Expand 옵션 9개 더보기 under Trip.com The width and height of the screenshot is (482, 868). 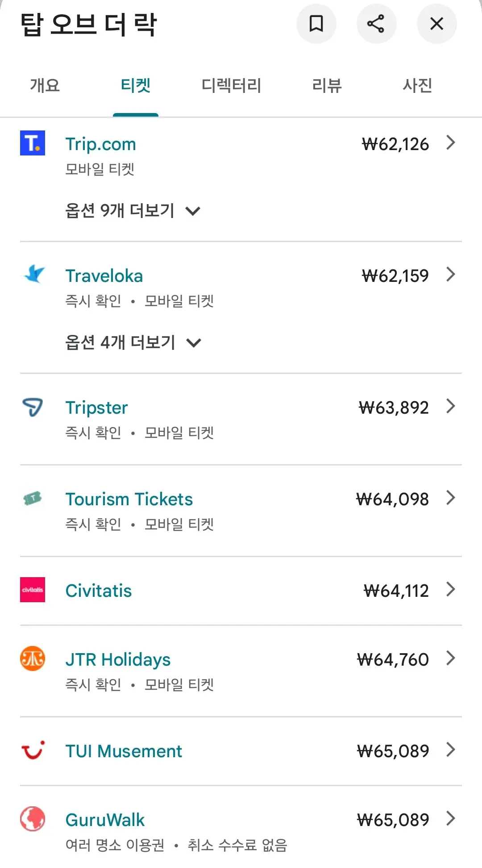click(133, 210)
